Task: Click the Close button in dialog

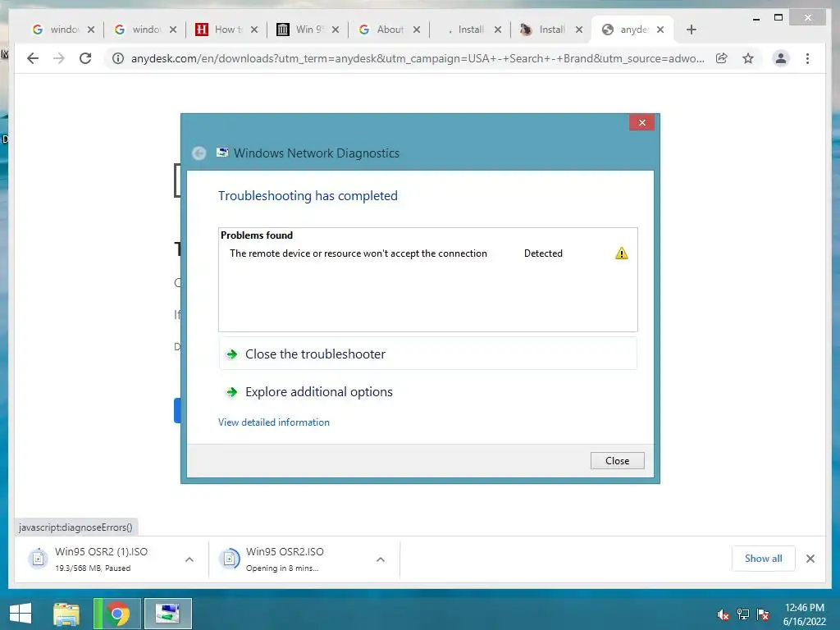Action: pos(617,461)
